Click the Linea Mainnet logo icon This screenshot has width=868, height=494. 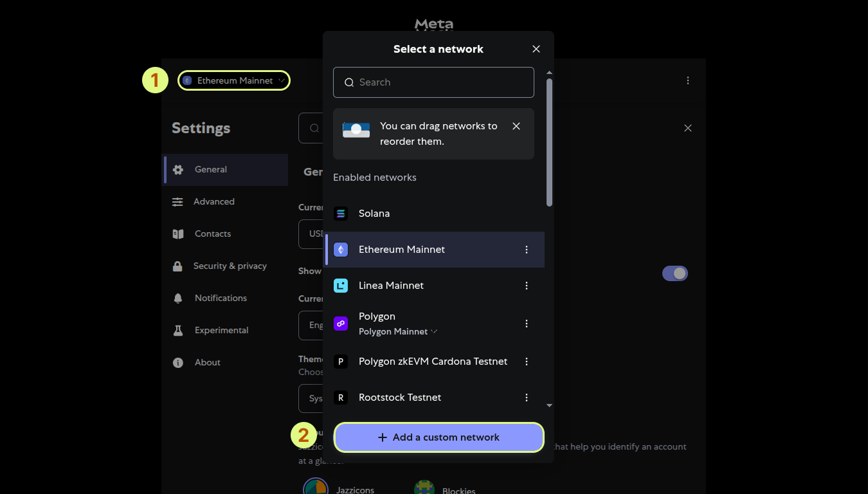341,286
